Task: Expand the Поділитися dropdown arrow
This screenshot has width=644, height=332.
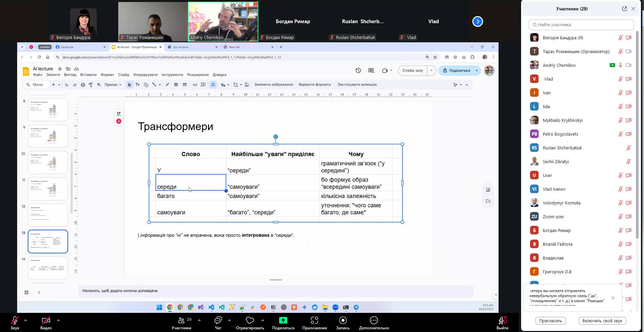Action: pyautogui.click(x=476, y=70)
